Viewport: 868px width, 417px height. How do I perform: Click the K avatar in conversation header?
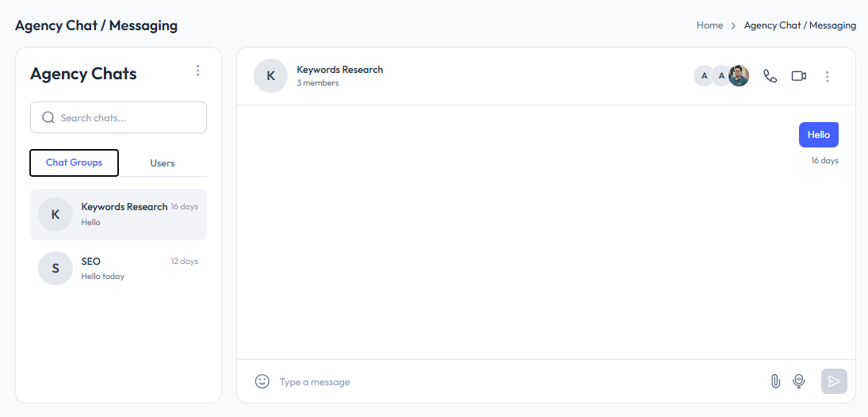click(x=270, y=76)
